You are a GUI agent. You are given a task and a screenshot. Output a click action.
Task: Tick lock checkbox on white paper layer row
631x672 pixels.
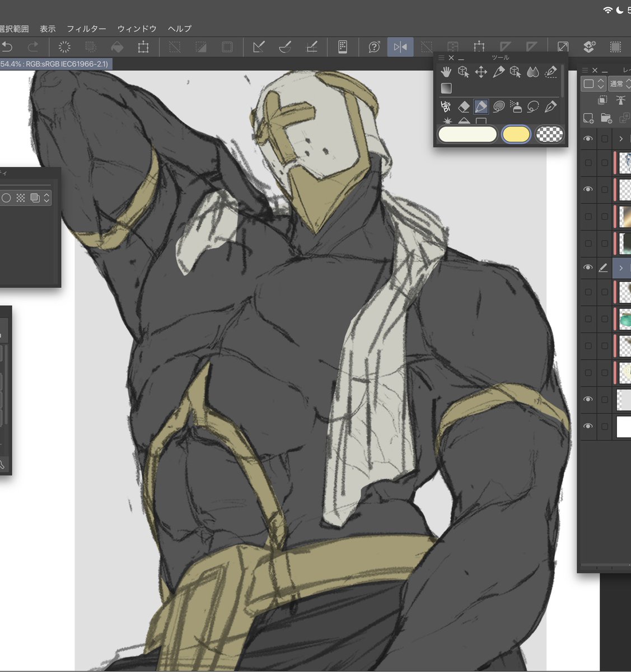click(x=605, y=426)
